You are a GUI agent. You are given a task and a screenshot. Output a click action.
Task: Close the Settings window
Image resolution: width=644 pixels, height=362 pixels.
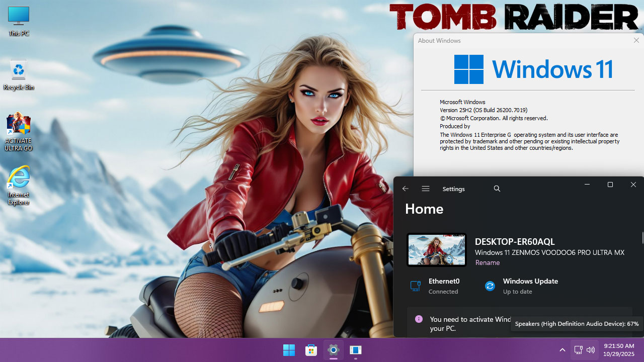[633, 185]
